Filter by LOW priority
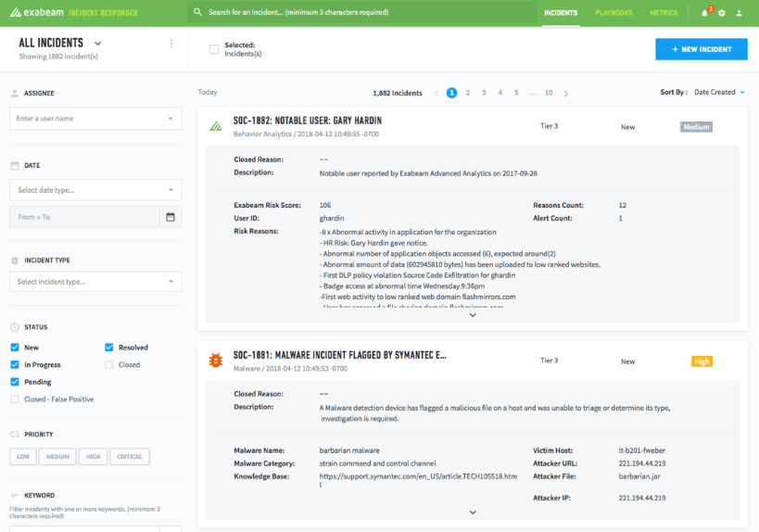759x532 pixels. pos(23,457)
